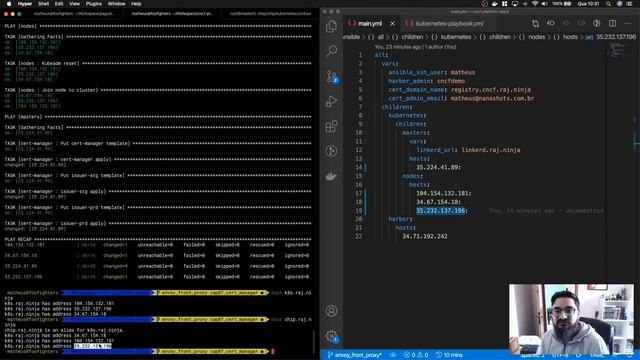
Task: Click the volume icon in the menu bar
Action: [544, 4]
